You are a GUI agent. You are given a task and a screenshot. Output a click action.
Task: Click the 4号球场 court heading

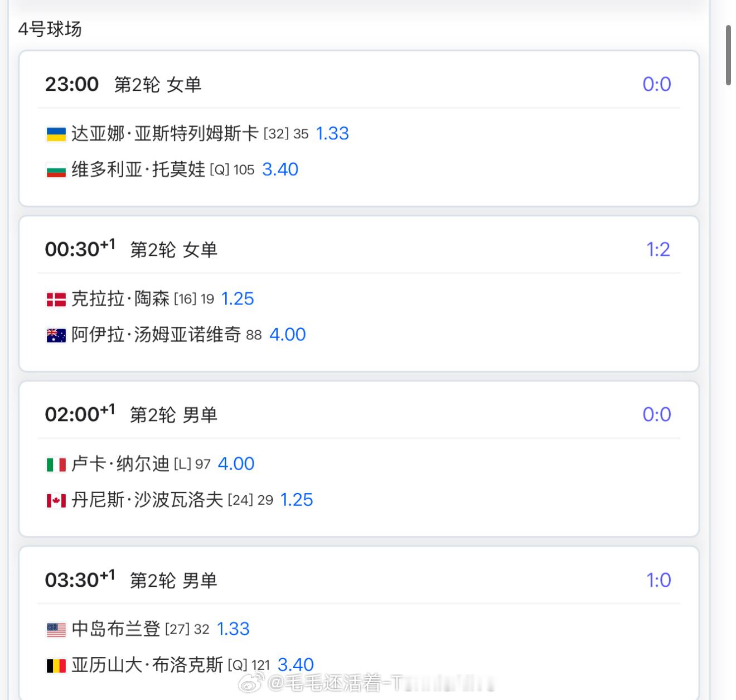50,29
